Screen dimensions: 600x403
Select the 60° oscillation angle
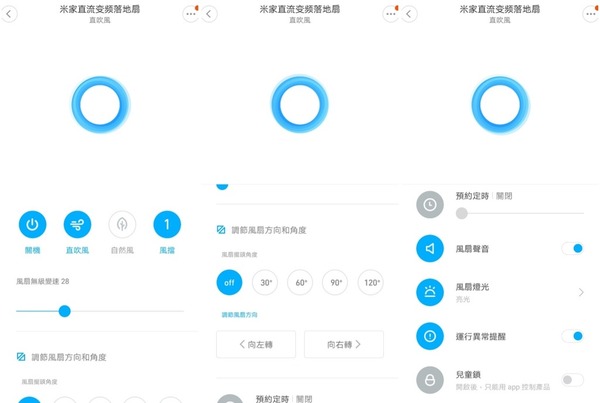click(x=300, y=282)
